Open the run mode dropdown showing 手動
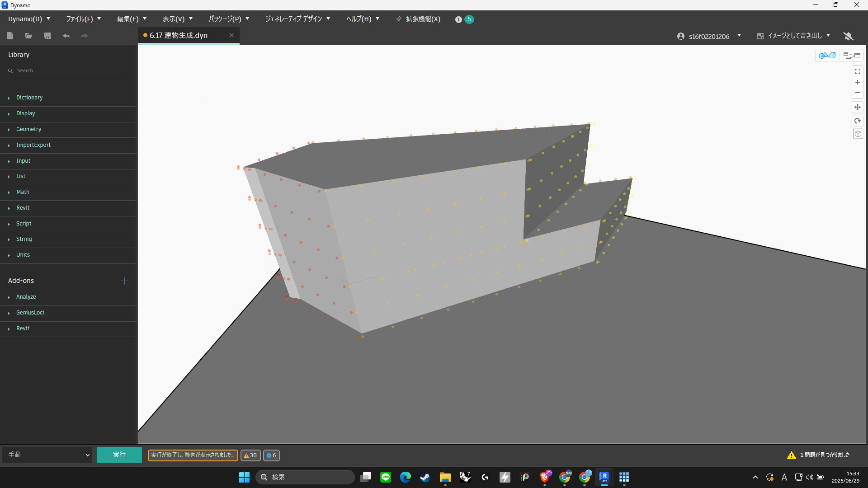 pyautogui.click(x=47, y=455)
